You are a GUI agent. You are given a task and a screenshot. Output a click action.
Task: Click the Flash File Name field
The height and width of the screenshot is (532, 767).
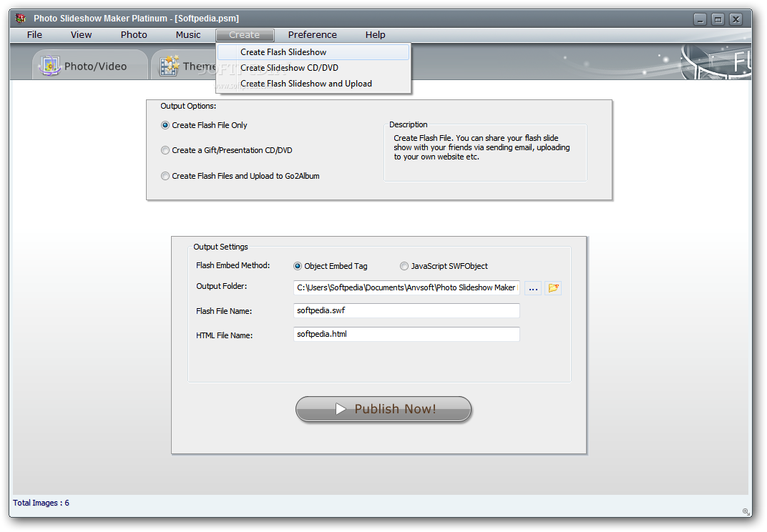pyautogui.click(x=406, y=310)
